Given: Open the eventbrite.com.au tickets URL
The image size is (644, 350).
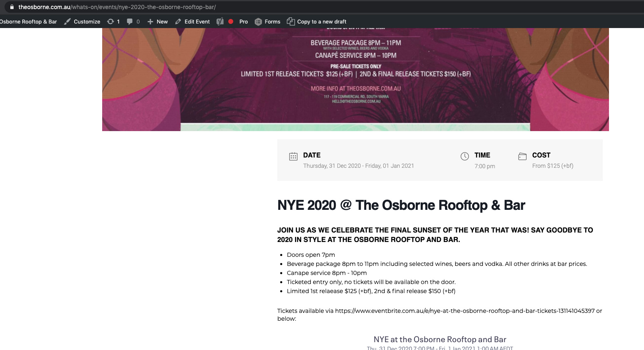Looking at the screenshot, I should pyautogui.click(x=465, y=311).
